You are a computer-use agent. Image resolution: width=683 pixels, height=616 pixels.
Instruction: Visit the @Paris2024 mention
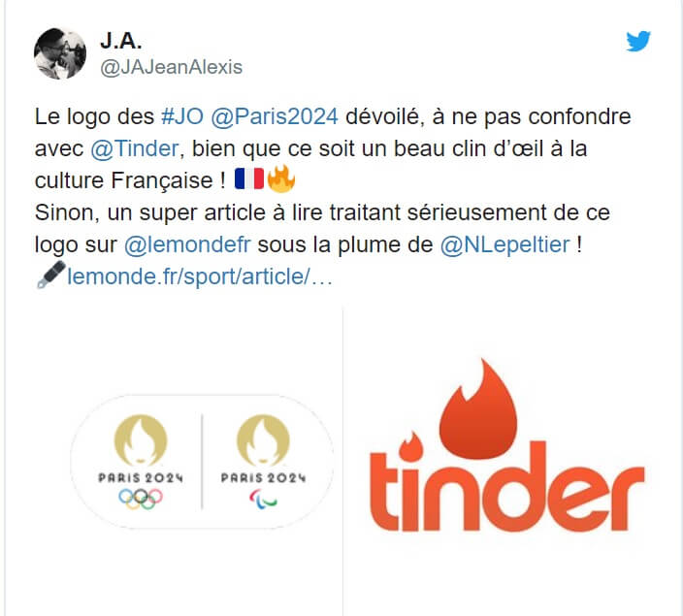point(275,116)
